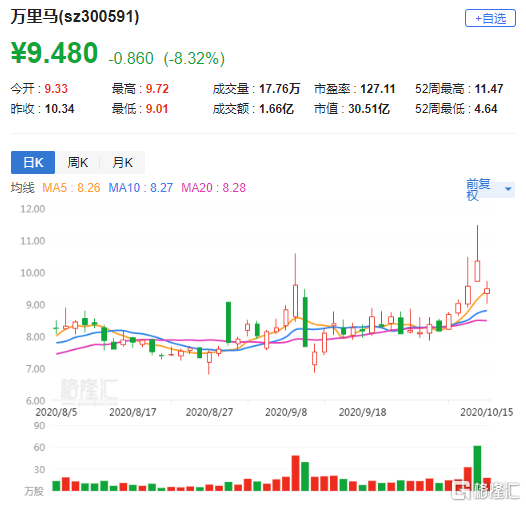Click the current price ¥9.480
The image size is (526, 507).
point(54,53)
